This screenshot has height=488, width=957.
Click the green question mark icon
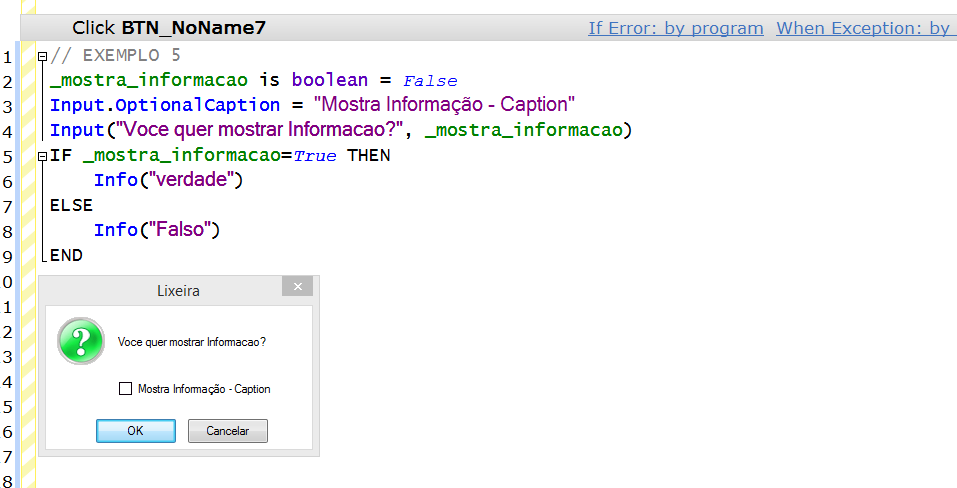(x=81, y=341)
